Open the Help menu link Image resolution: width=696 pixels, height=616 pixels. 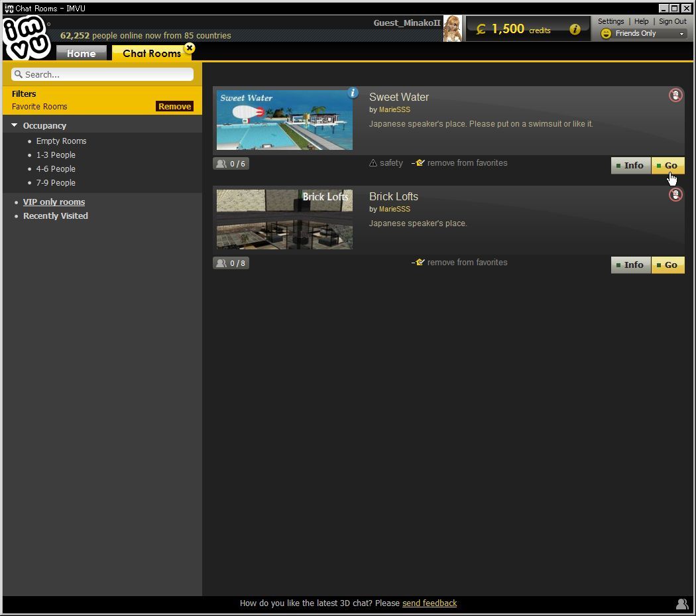[641, 21]
